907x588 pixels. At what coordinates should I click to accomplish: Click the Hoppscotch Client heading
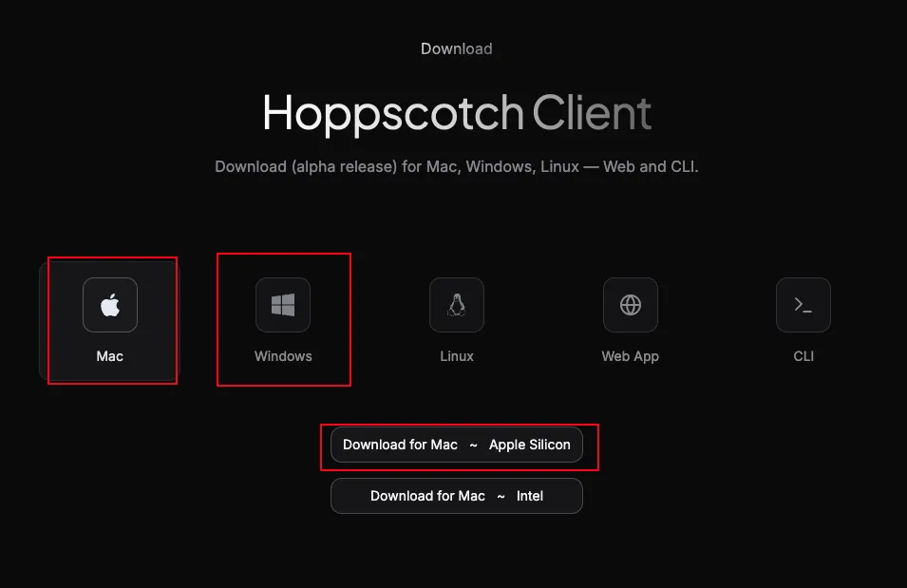[457, 113]
